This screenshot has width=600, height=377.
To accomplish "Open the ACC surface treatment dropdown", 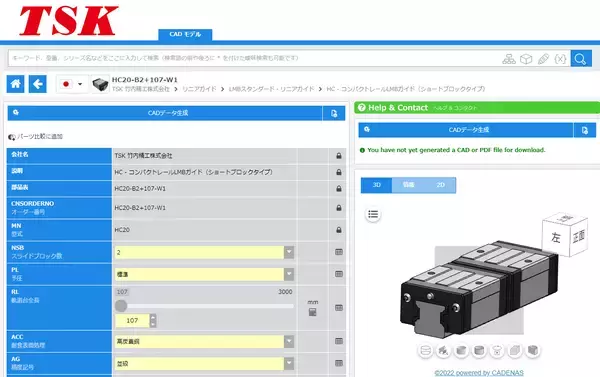I will pyautogui.click(x=204, y=341).
